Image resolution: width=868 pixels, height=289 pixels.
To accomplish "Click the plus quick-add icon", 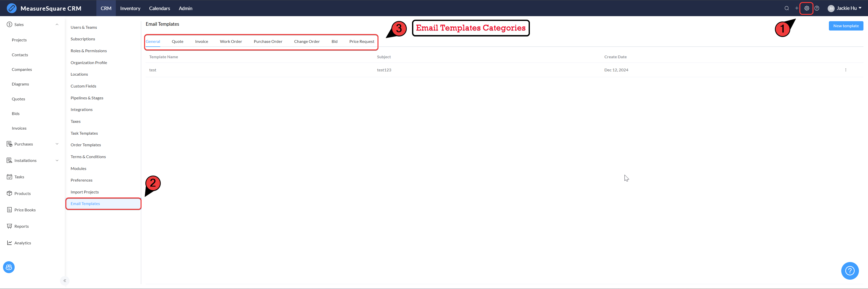I will (797, 8).
